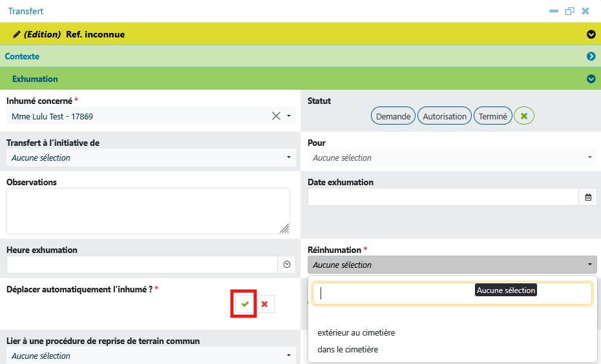
Task: Click the Observations resize handle
Action: point(284,228)
